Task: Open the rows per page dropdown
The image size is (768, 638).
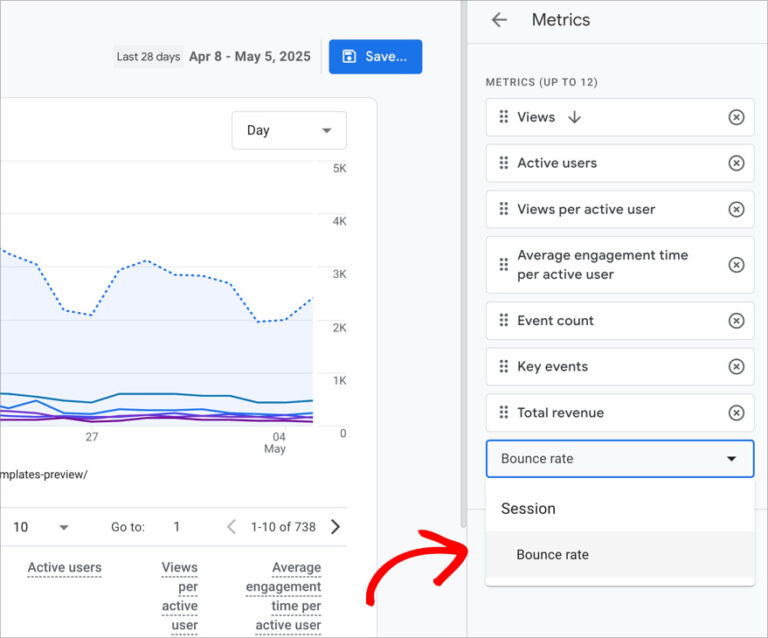Action: (40, 527)
